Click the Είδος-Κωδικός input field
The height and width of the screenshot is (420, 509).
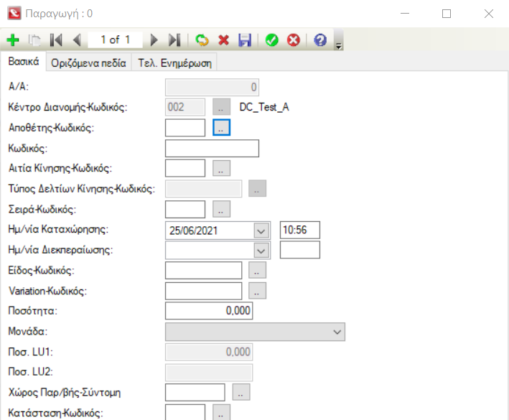tap(204, 271)
